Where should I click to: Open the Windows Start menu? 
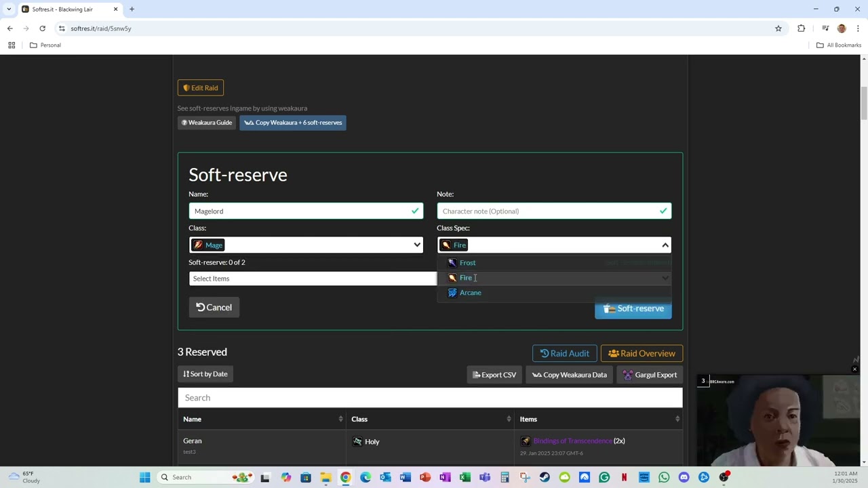pyautogui.click(x=144, y=477)
